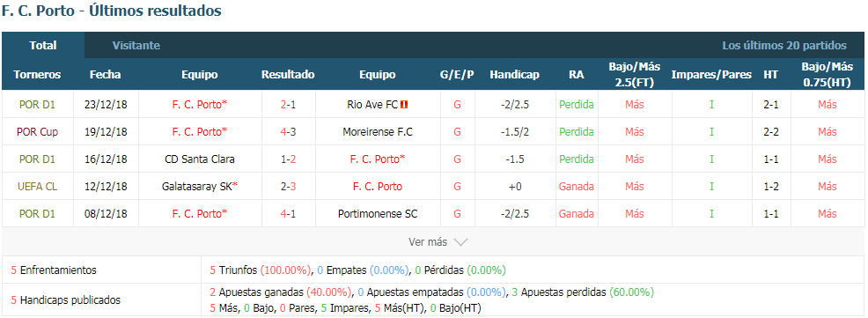Click the Handicap column header
This screenshot has width=868, height=318.
click(514, 74)
